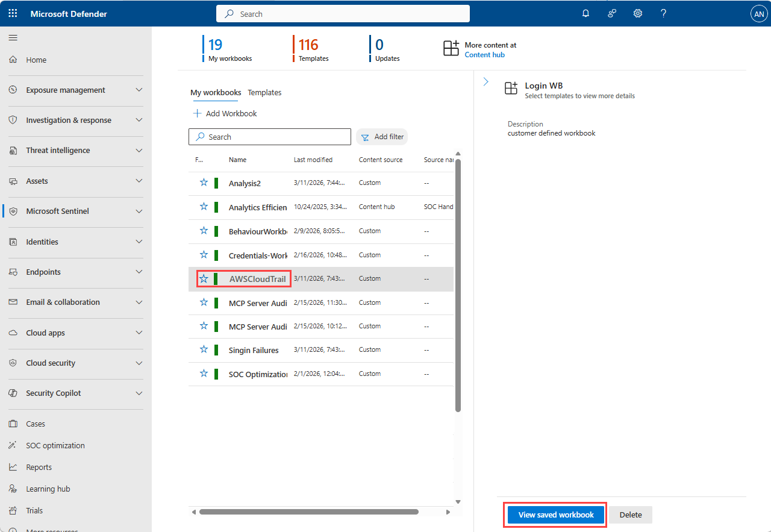Star MCP Server Audit modified 10:12
The image size is (771, 532).
(x=204, y=326)
